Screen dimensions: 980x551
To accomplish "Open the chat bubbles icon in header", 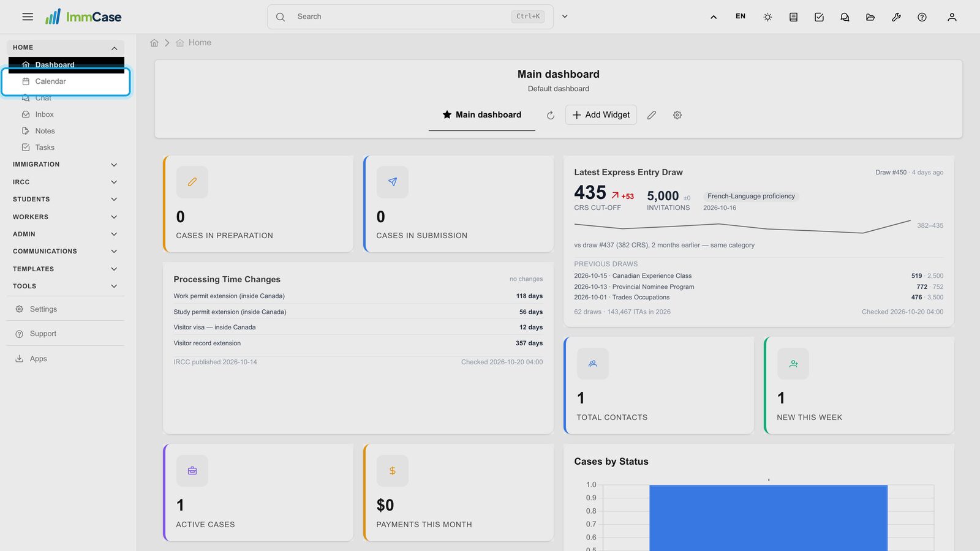I will pos(845,17).
